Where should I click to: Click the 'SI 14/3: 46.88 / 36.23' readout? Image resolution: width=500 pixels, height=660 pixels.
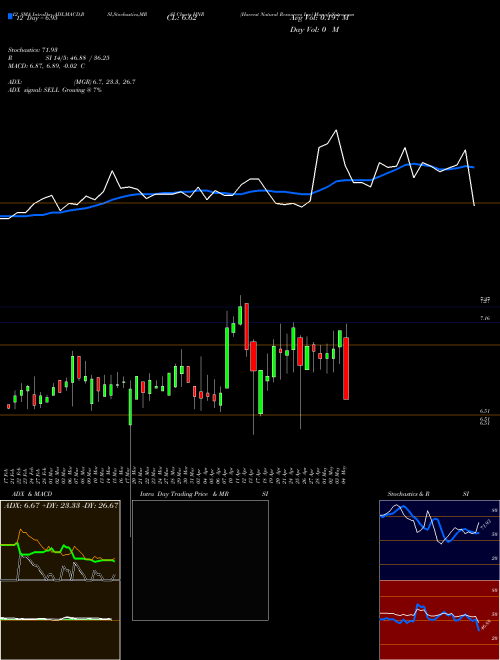[x=78, y=58]
